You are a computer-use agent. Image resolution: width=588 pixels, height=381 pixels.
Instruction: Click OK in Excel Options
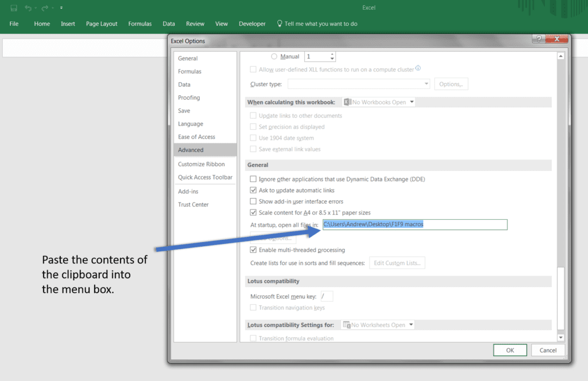[x=510, y=350]
